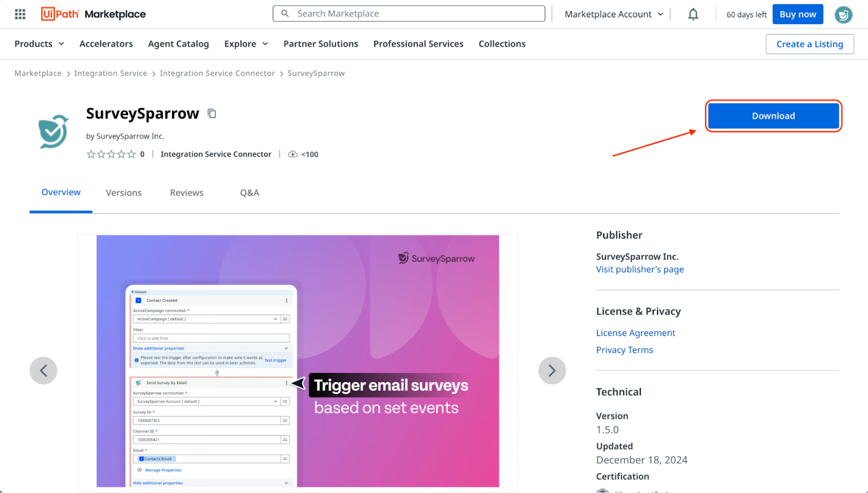Show the previous carousel image
The height and width of the screenshot is (493, 868).
(43, 371)
